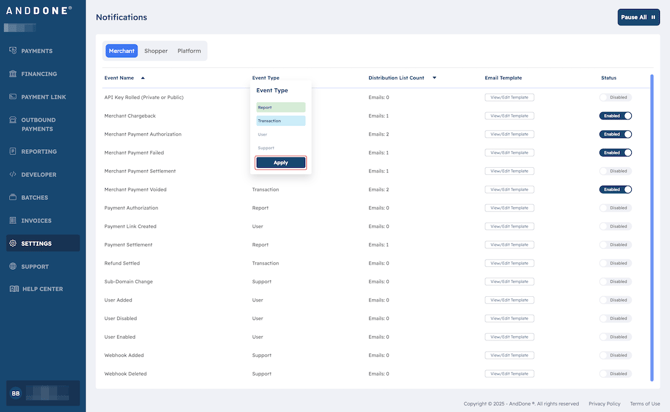
Task: Open Payment Link sidebar icon
Action: pos(13,97)
